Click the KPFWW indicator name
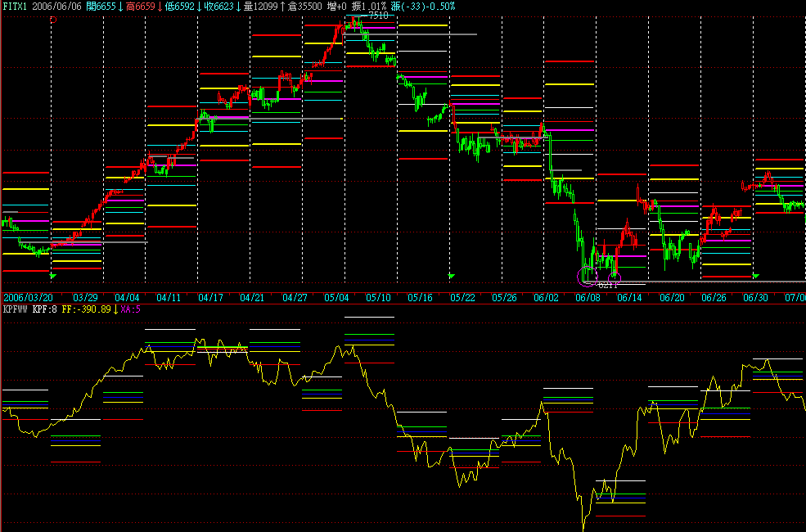Image resolution: width=806 pixels, height=532 pixels. point(16,310)
